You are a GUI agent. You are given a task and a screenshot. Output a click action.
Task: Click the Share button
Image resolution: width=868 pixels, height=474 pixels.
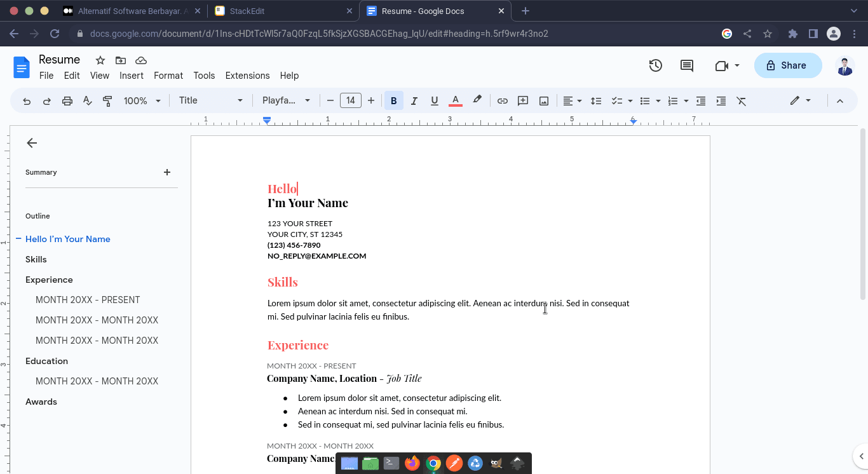(x=788, y=65)
